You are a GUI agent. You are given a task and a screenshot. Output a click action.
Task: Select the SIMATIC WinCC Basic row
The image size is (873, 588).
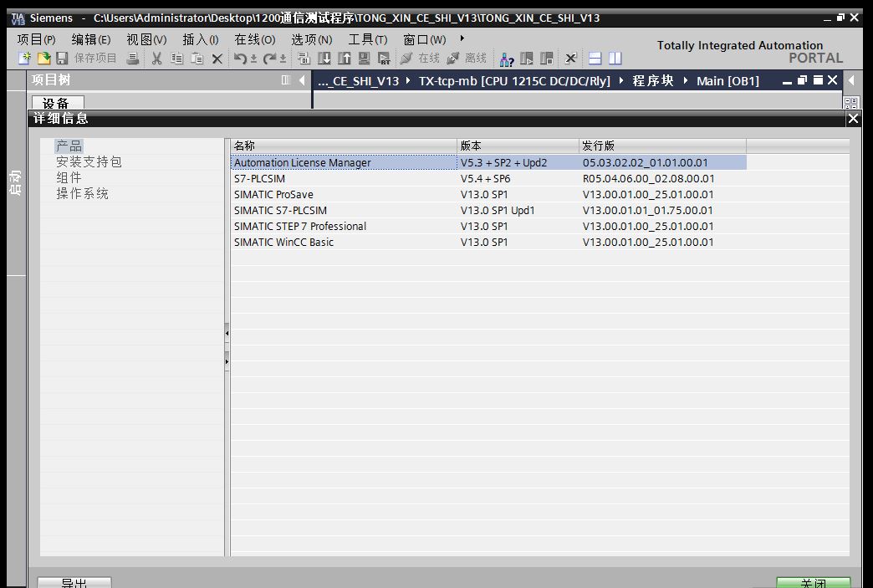[488, 242]
